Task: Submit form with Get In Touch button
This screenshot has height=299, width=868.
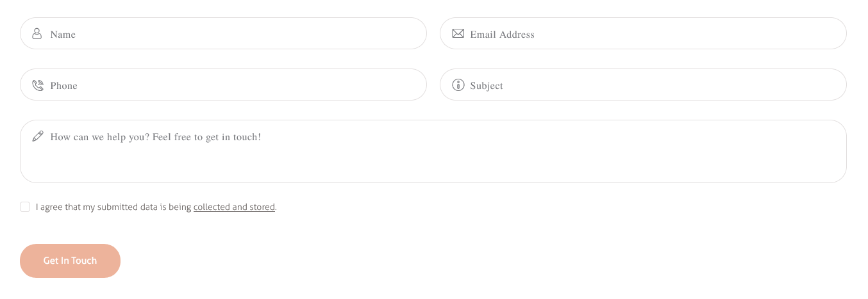Action: [x=70, y=261]
